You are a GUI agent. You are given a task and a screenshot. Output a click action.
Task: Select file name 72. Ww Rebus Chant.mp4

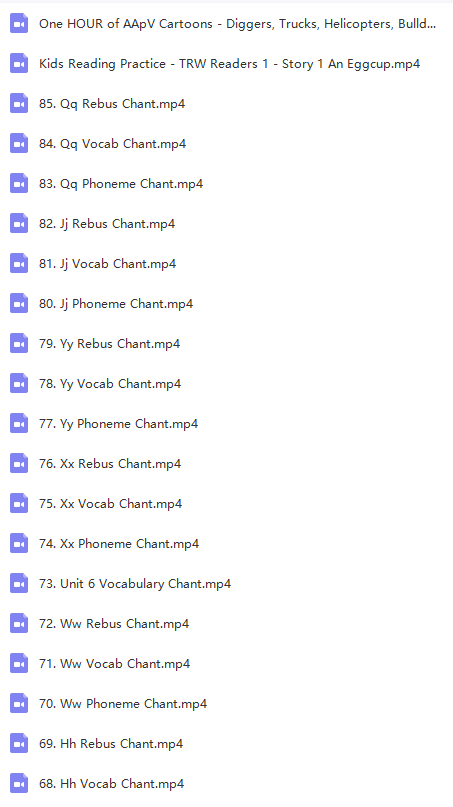click(x=114, y=624)
